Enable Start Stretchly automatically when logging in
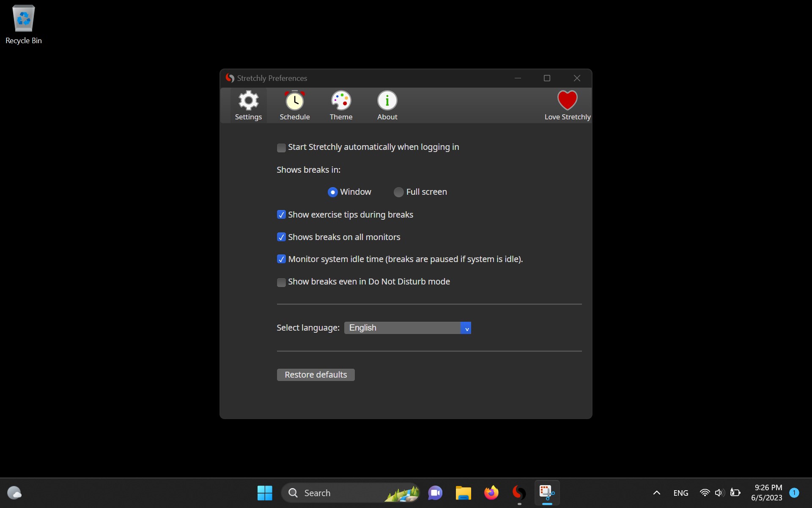812x508 pixels. pyautogui.click(x=281, y=148)
